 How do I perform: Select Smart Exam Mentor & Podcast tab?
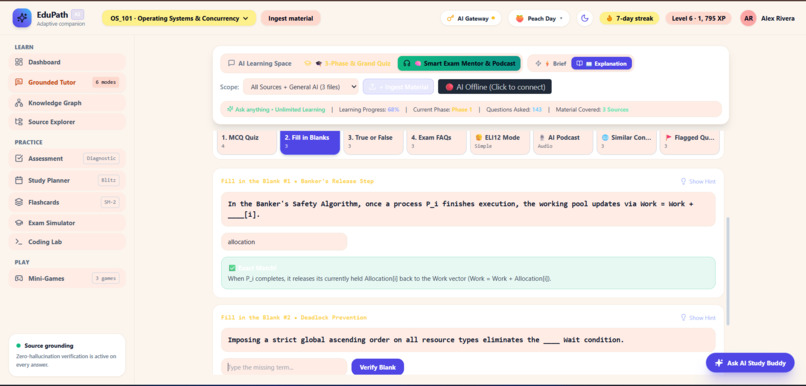tap(459, 64)
